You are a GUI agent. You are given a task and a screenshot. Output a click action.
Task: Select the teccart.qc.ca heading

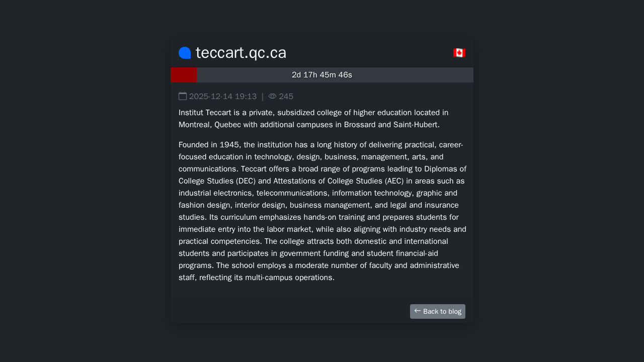tap(241, 53)
